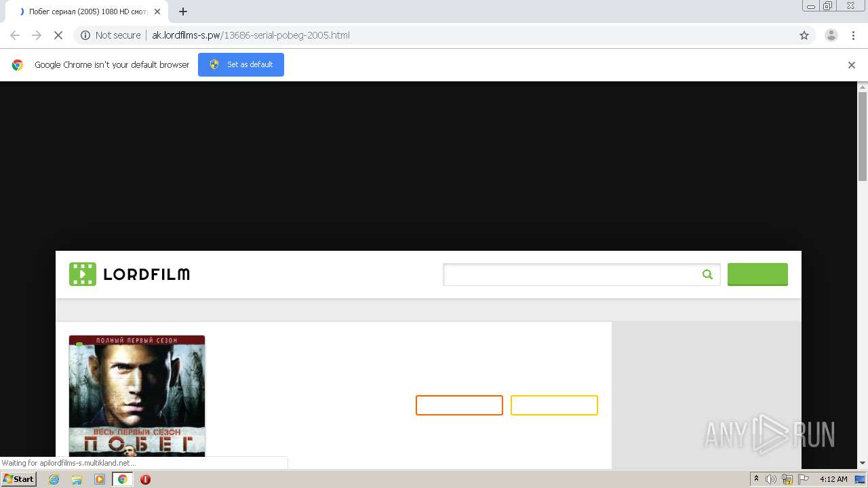The height and width of the screenshot is (488, 868).
Task: Close the Побег сериал tab
Action: coord(157,12)
